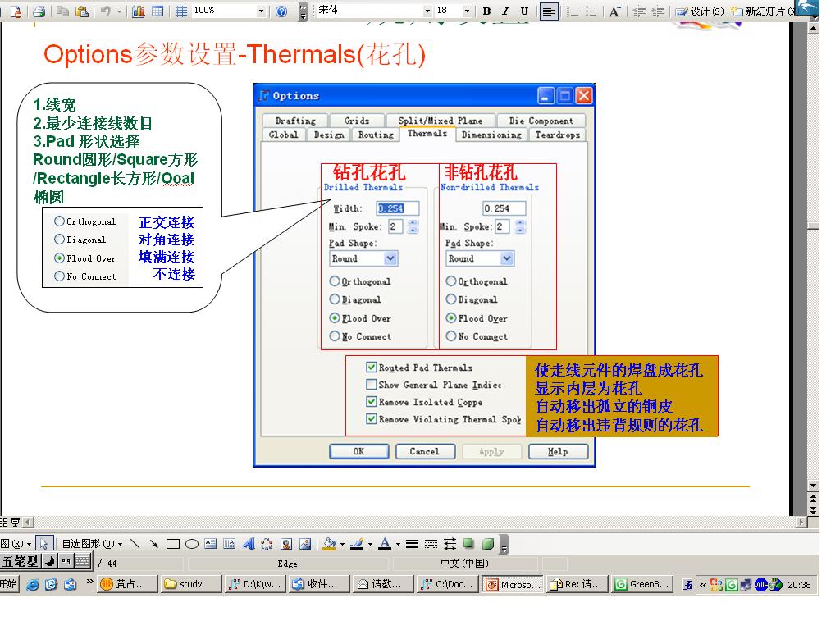Enable Show General Plane Indic checkbox
Image resolution: width=840 pixels, height=630 pixels.
coord(372,385)
